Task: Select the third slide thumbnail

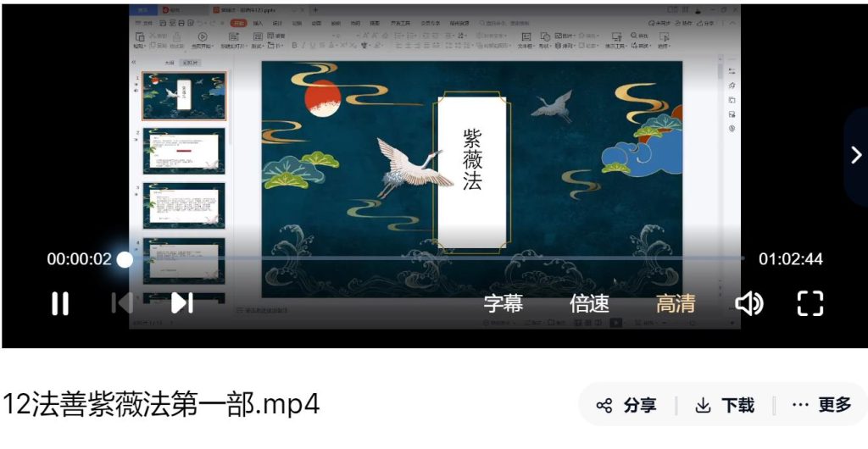Action: 184,205
